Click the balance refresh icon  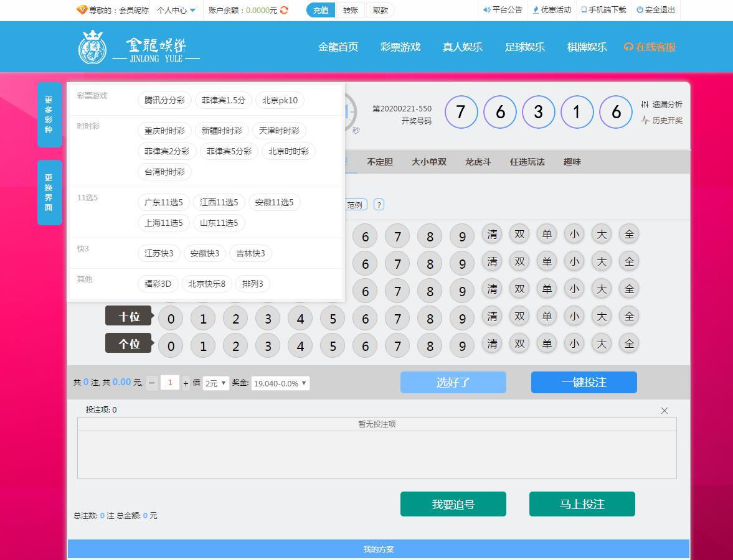coord(285,10)
